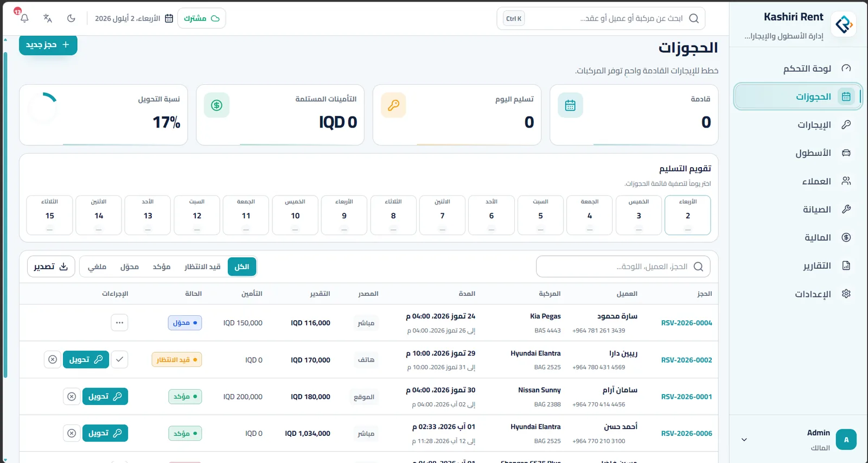Click the Kashiri Rent logo
Viewport: 868px width, 463px height.
pyautogui.click(x=844, y=24)
